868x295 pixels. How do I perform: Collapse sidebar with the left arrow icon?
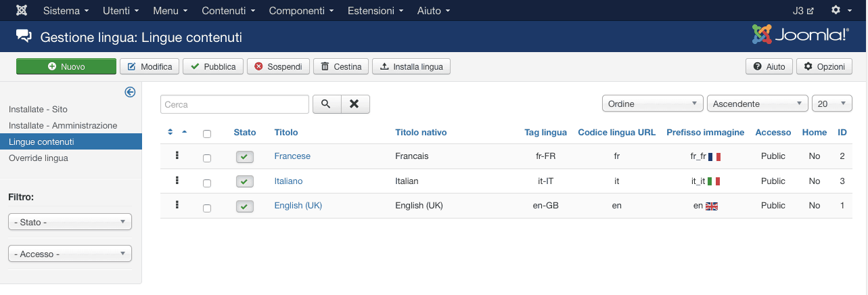coord(130,93)
